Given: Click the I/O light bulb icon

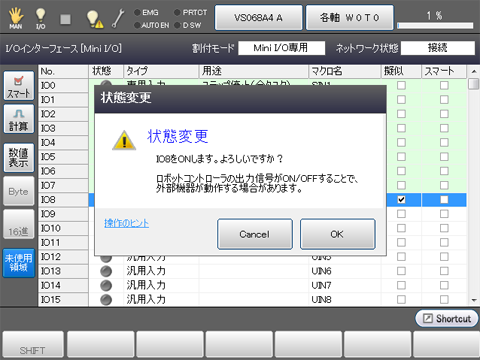Looking at the screenshot, I should coord(40,18).
